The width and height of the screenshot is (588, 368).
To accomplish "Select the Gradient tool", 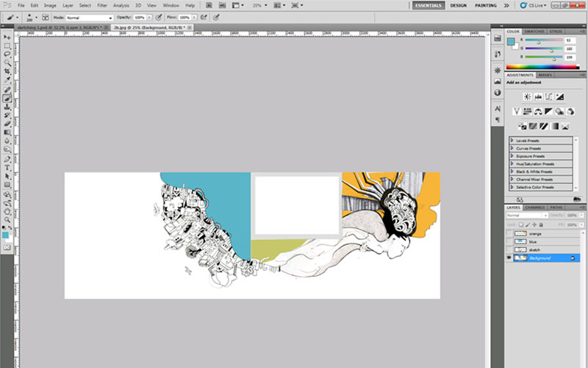I will tap(7, 132).
